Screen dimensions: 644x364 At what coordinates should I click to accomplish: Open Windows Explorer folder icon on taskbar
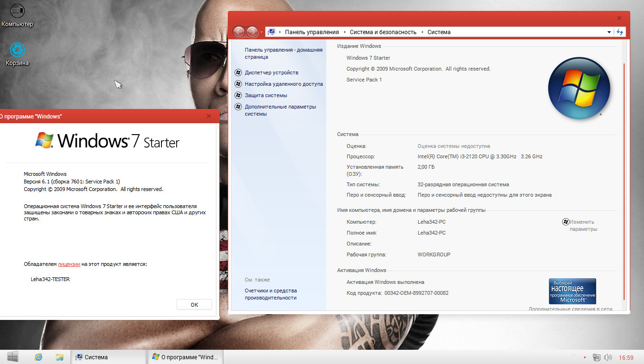(59, 357)
